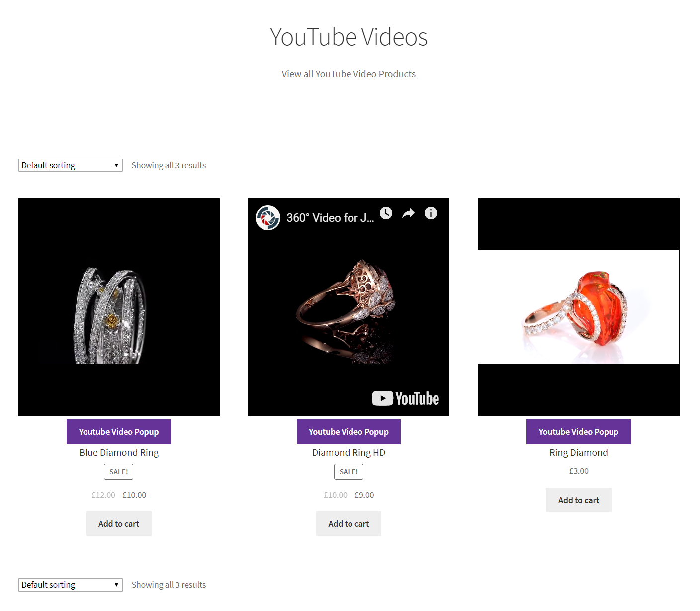700x611 pixels.
Task: Click the Share arrow icon on the 360° video
Action: point(408,213)
